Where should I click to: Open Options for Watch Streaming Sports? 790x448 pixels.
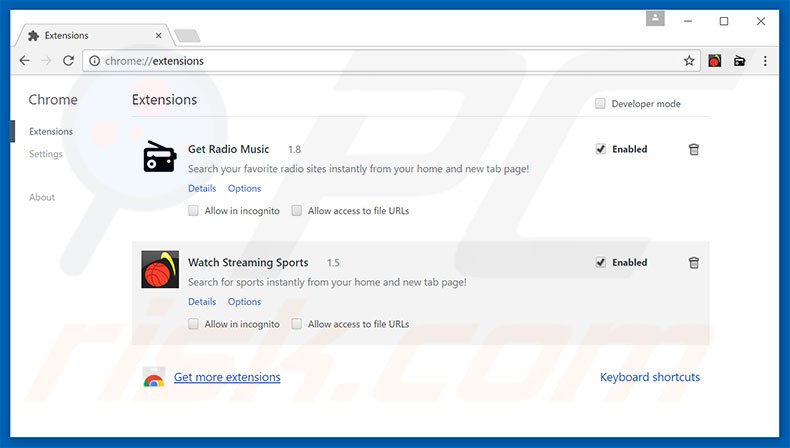[x=244, y=302]
